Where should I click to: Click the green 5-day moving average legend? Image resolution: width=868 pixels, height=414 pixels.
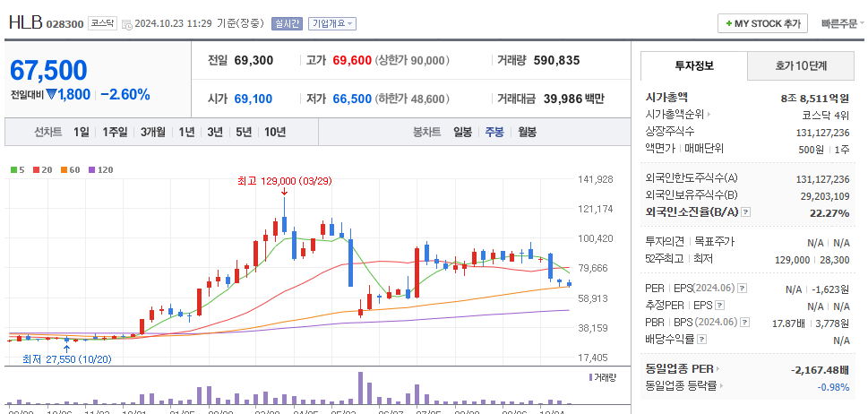[18, 170]
